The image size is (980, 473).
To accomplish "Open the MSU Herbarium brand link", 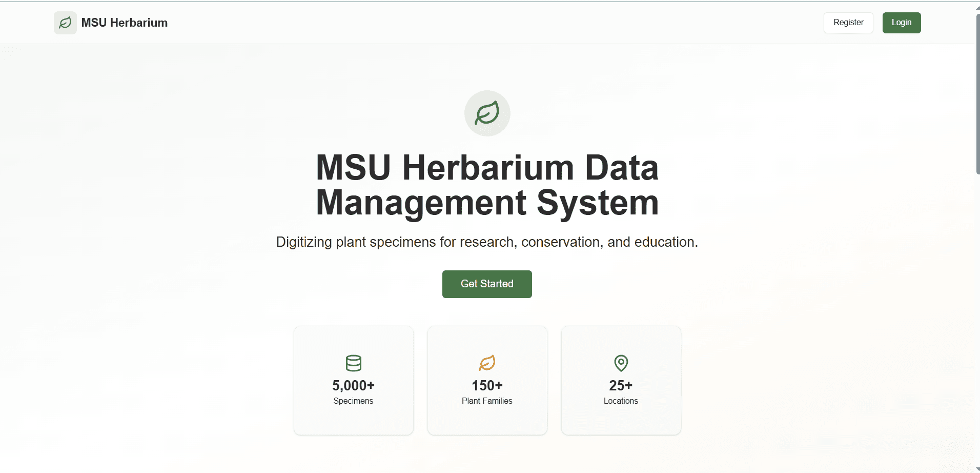I will (x=111, y=23).
